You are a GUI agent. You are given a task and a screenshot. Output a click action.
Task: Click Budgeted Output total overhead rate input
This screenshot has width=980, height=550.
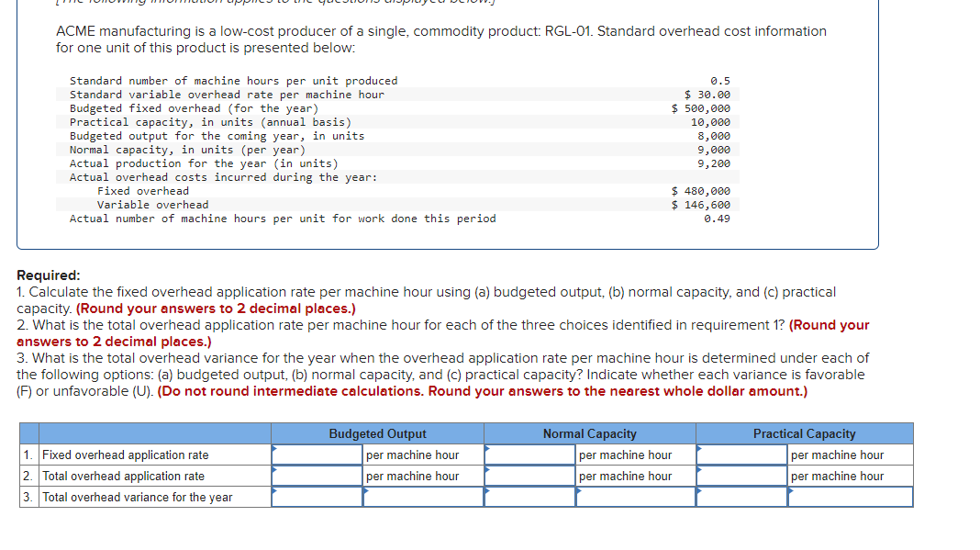coord(317,476)
